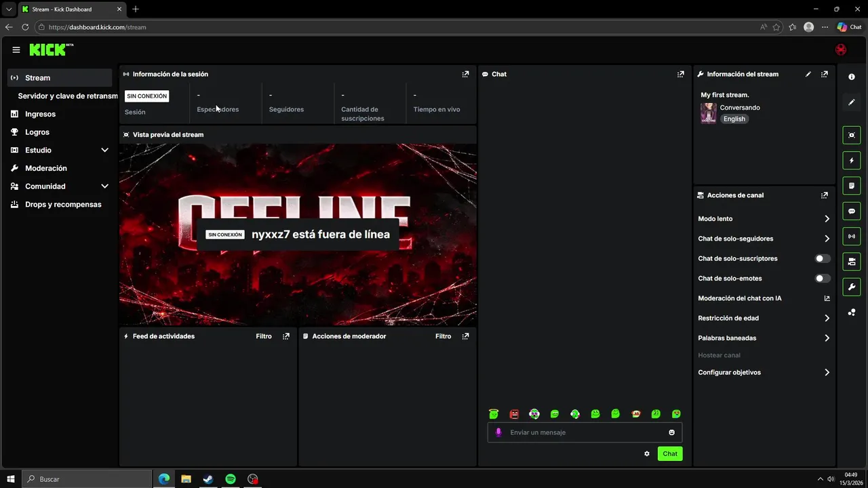Open the emoji picker smiley in the message box

[x=672, y=432]
